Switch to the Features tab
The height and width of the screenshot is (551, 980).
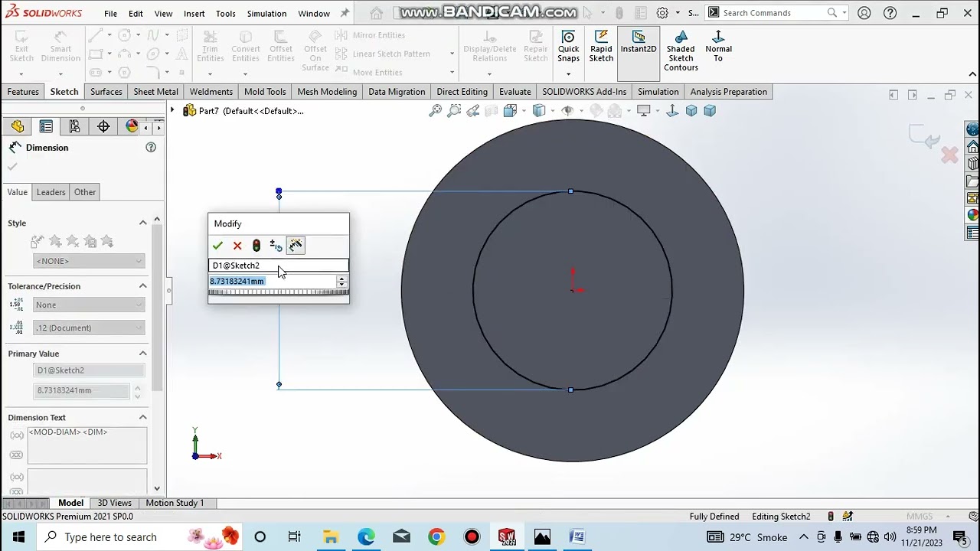tap(23, 92)
